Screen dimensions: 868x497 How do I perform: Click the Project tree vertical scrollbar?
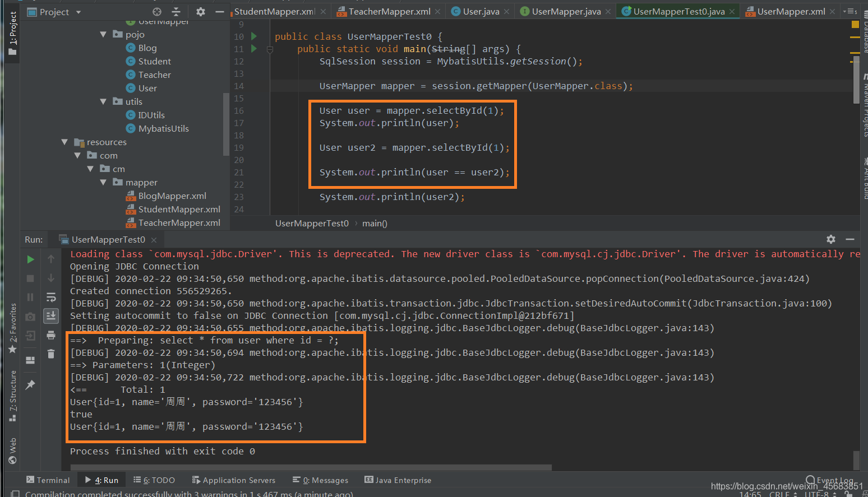(x=226, y=123)
